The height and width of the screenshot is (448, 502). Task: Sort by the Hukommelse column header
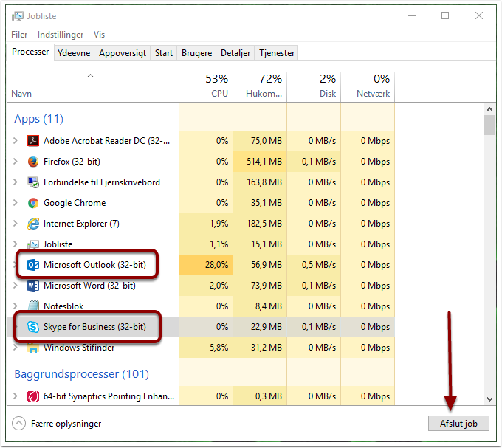point(260,86)
